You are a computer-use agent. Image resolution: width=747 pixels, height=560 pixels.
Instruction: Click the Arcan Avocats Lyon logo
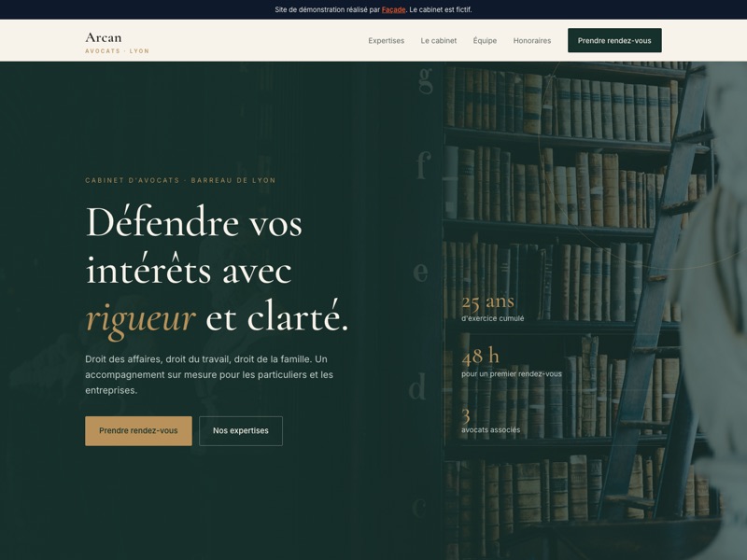tap(118, 42)
